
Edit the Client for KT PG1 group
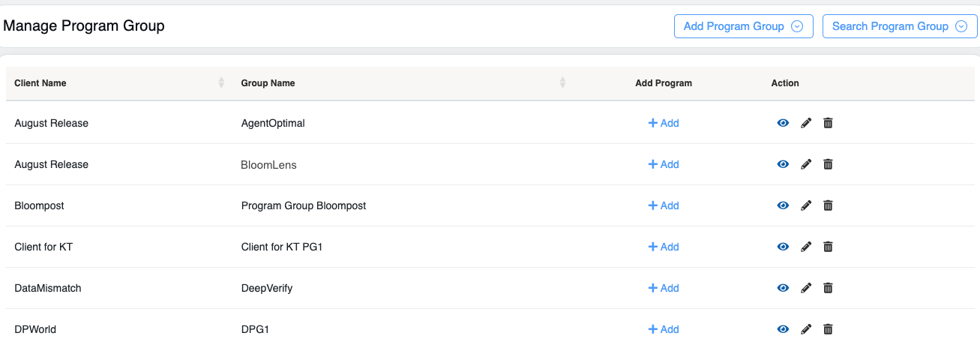(x=806, y=247)
